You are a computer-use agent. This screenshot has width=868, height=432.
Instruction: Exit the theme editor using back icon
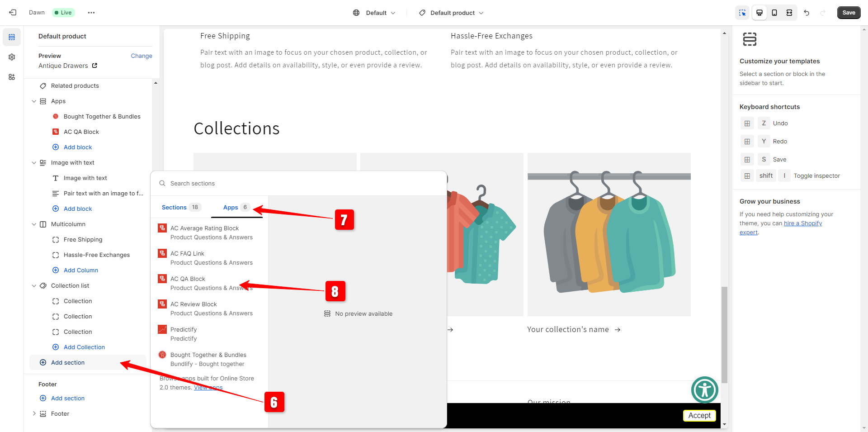tap(13, 13)
